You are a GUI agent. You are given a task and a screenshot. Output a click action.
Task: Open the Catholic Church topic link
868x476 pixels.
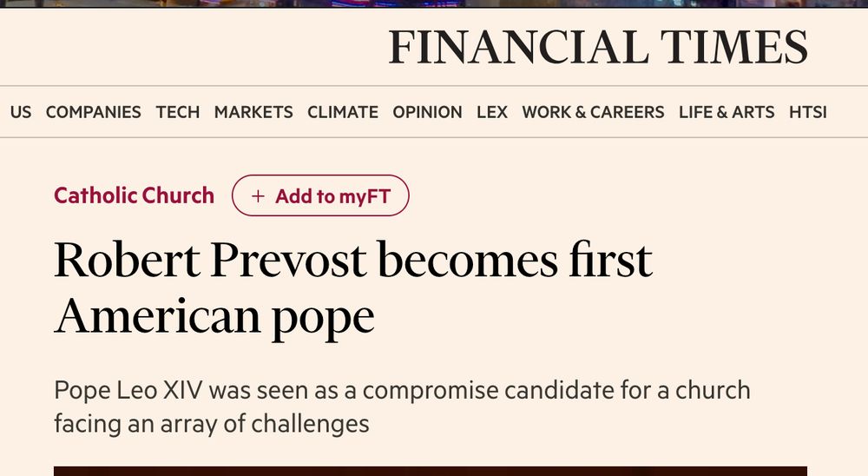134,195
